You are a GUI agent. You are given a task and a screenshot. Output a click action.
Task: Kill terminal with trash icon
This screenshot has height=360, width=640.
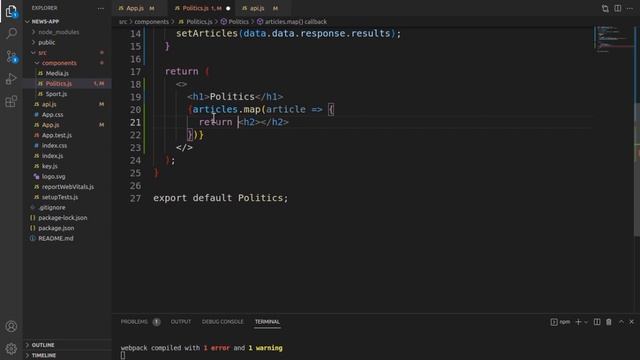pyautogui.click(x=609, y=322)
